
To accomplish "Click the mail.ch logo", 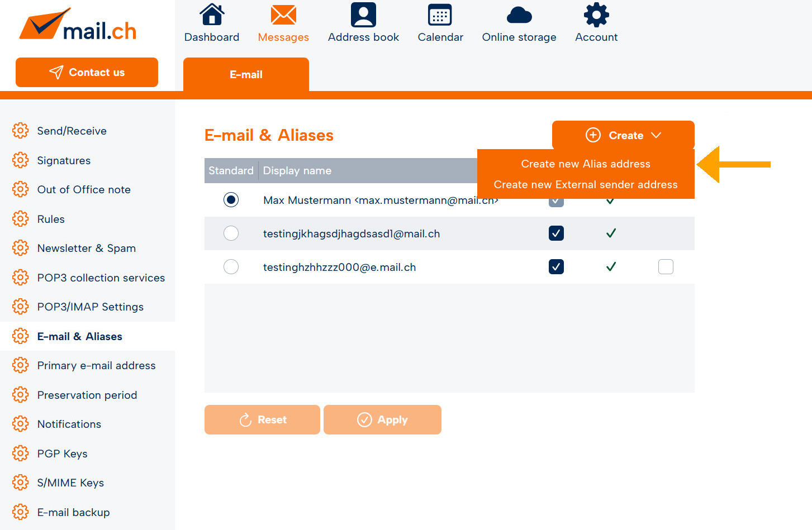I will (78, 25).
